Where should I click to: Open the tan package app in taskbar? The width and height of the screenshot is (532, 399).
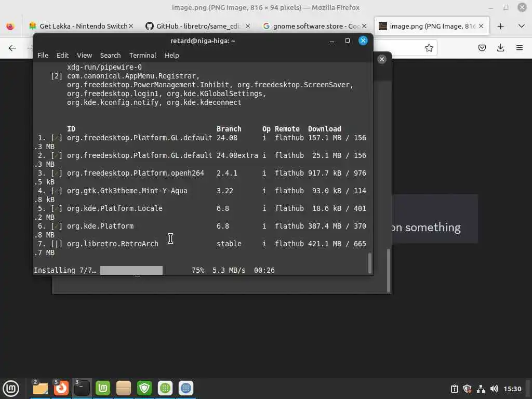124,389
